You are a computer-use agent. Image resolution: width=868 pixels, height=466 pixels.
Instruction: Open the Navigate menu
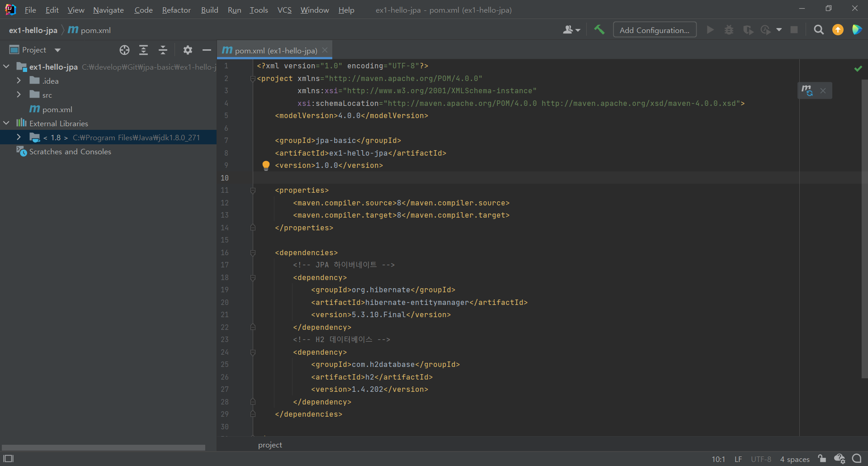(108, 10)
